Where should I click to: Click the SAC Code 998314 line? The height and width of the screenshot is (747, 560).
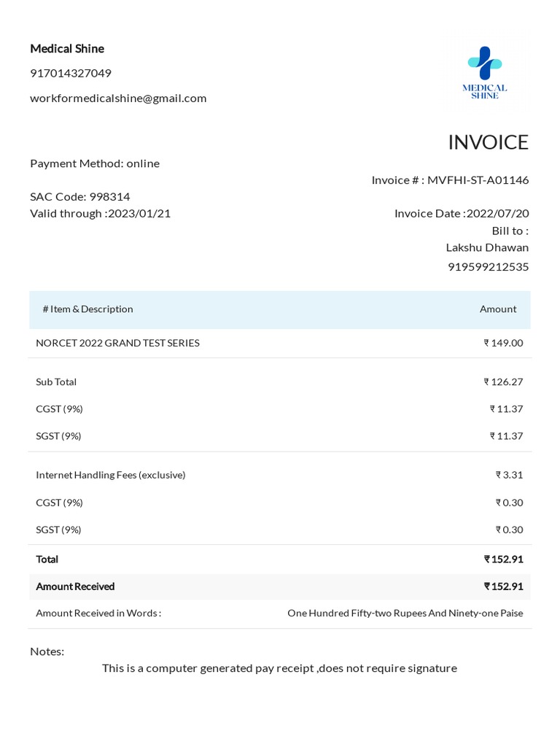point(80,197)
